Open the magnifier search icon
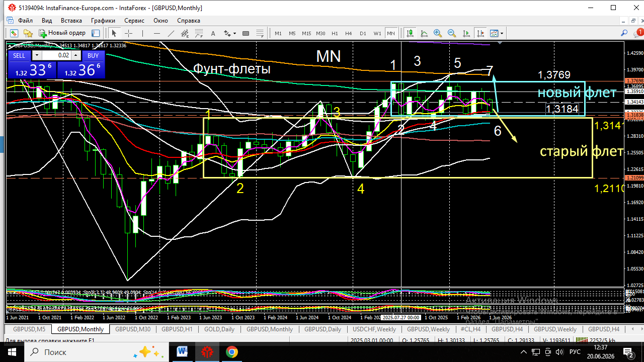644x362 pixels. tap(624, 33)
